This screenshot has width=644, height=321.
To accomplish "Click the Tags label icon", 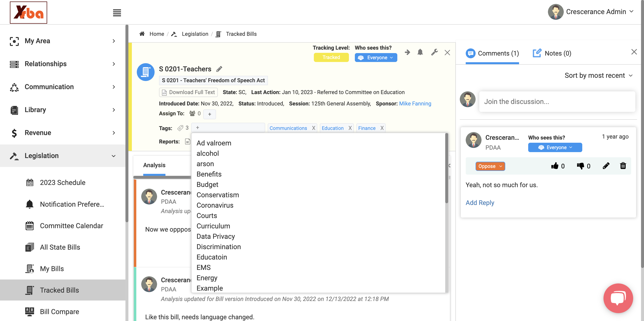I will pyautogui.click(x=180, y=128).
